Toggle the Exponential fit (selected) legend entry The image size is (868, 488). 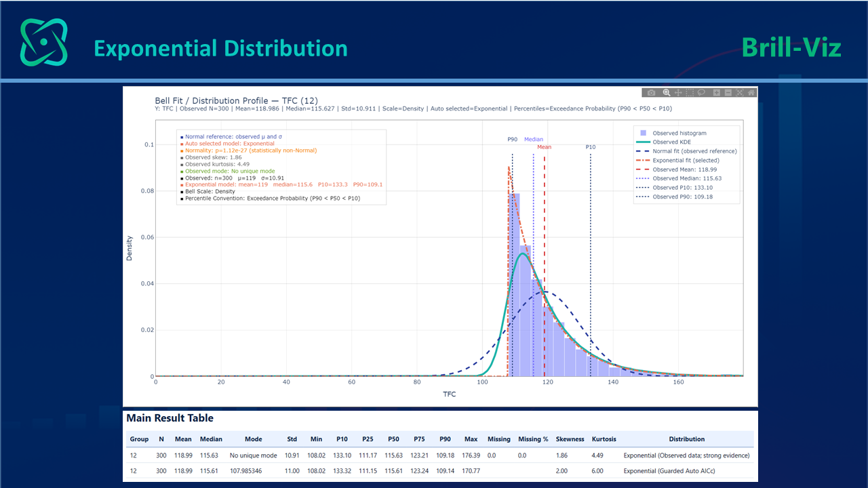point(685,161)
